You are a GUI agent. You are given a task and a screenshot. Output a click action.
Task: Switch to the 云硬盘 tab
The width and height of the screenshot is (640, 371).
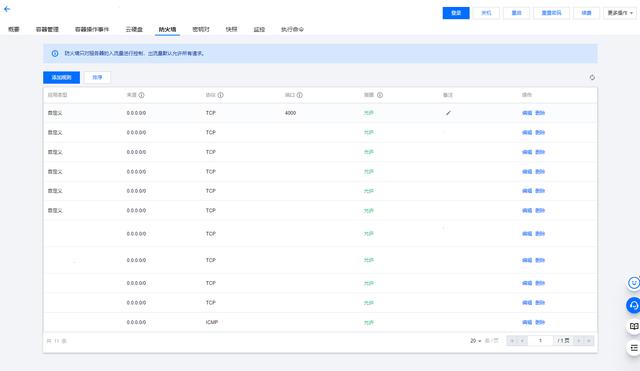click(134, 29)
